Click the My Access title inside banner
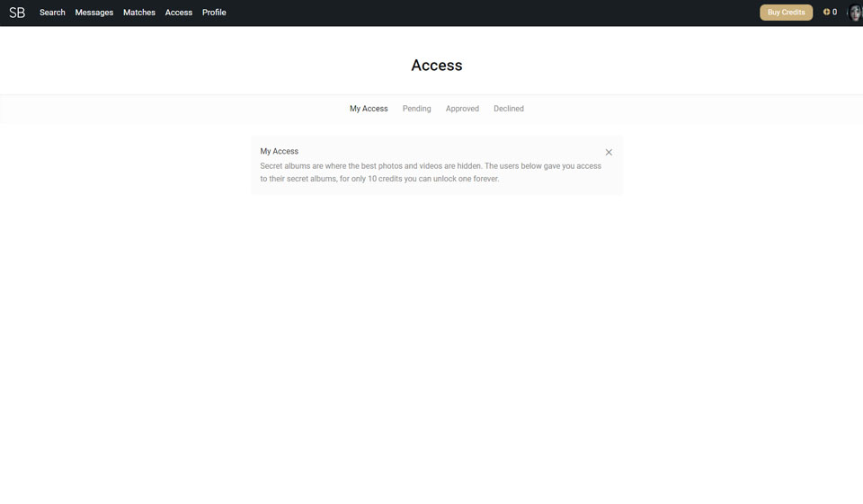This screenshot has width=863, height=504. [x=280, y=151]
